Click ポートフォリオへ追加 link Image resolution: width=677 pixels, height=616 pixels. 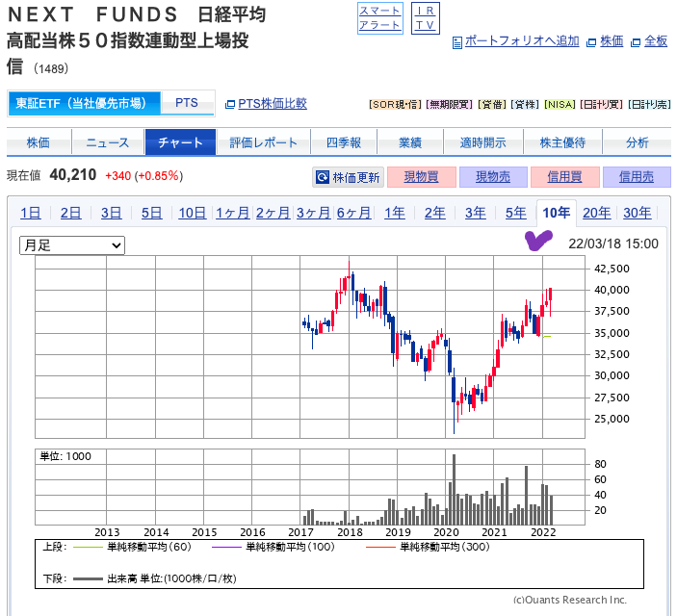[522, 41]
